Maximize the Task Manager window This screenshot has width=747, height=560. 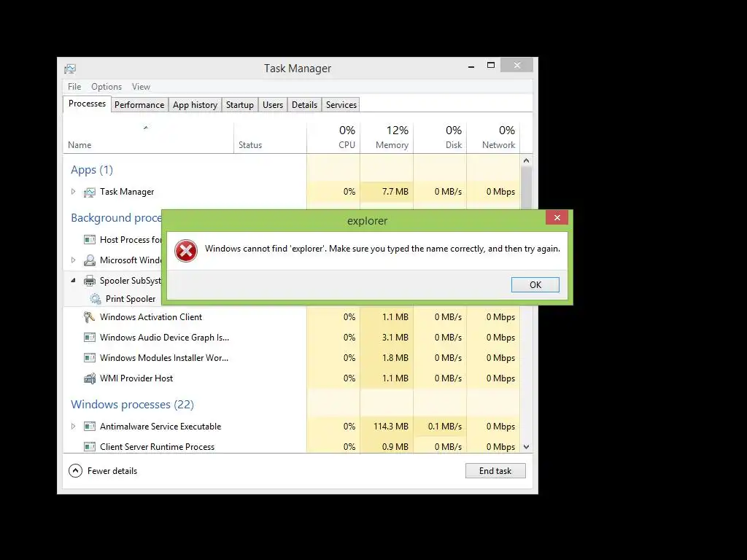491,65
